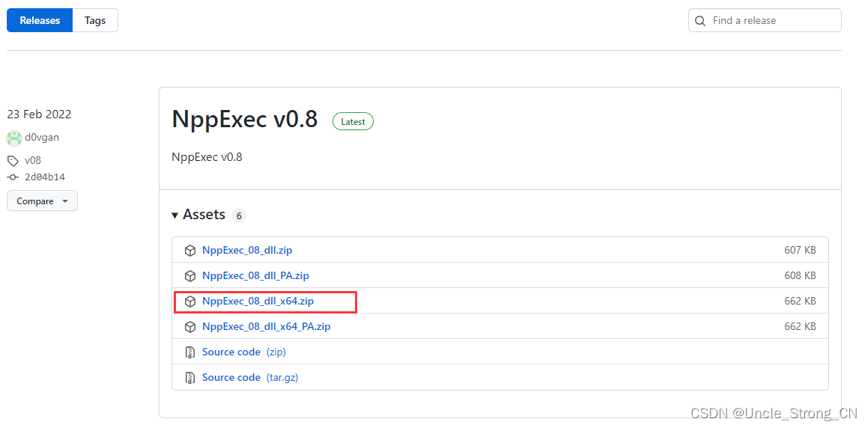868x428 pixels.
Task: Click the commit icon next to 2d04b14
Action: pos(13,177)
